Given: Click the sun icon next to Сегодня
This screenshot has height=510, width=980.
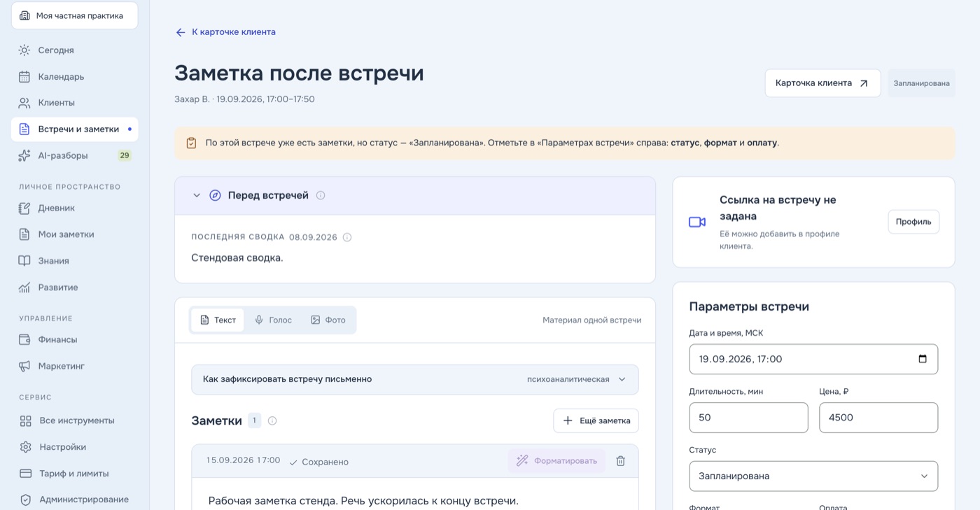Looking at the screenshot, I should (24, 50).
